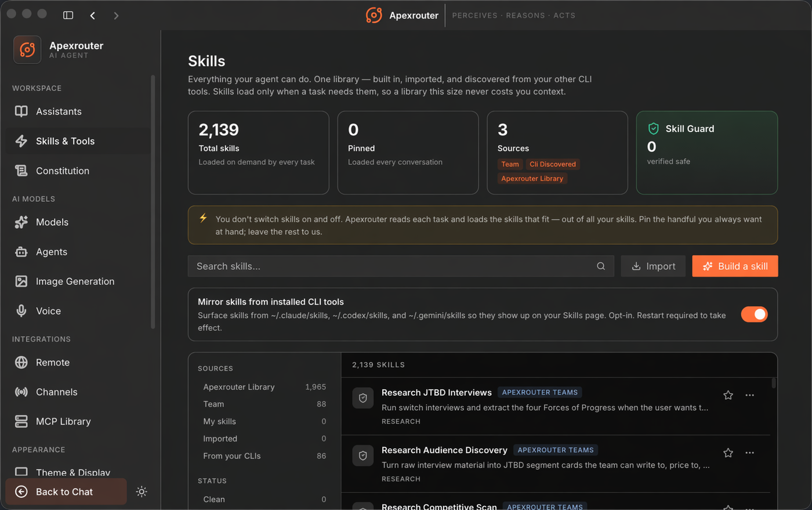Click shield icon of Research JTBD Interviews

pyautogui.click(x=363, y=399)
